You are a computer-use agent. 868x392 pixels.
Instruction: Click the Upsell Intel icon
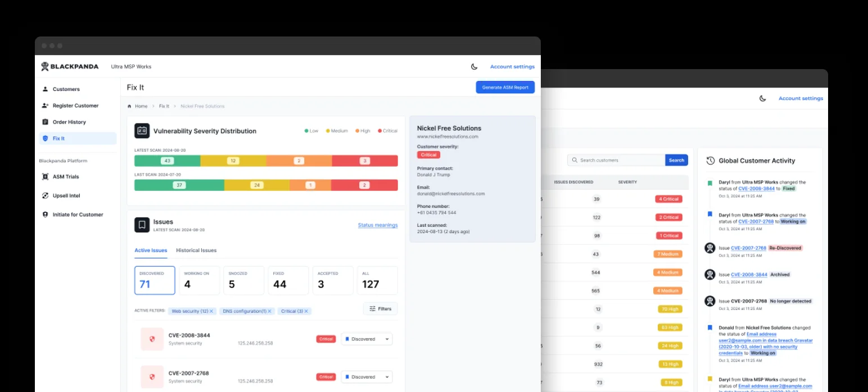coord(46,195)
